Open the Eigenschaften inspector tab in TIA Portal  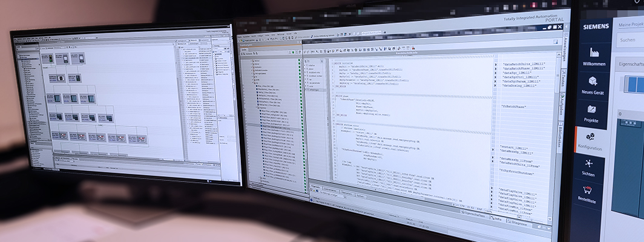(x=474, y=214)
